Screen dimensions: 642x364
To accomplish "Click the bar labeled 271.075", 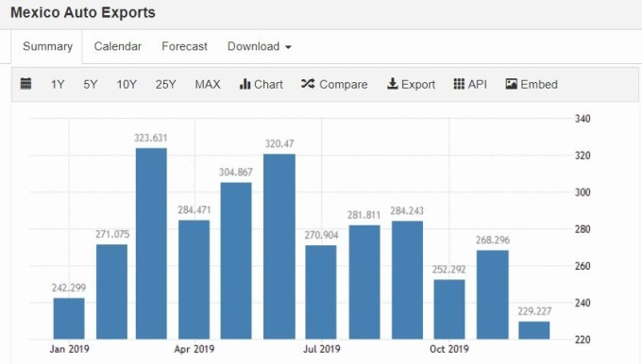I will tap(111, 291).
